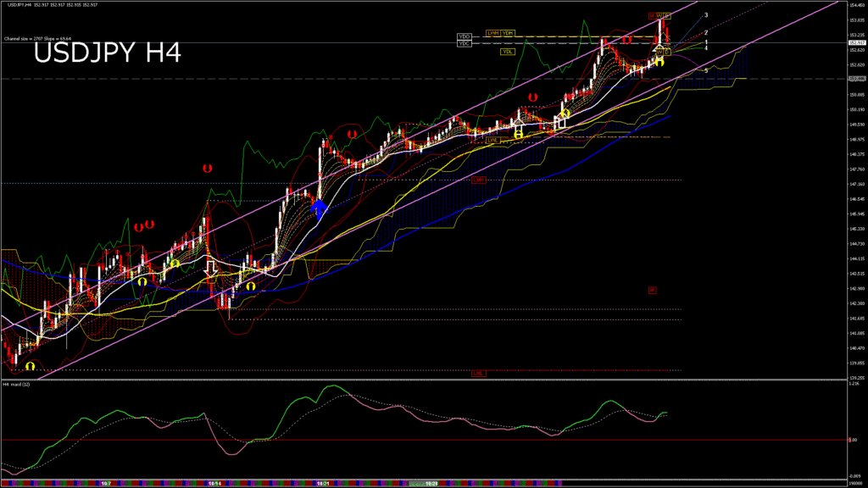The height and width of the screenshot is (488, 868).
Task: Click the YDH level label
Action: coord(508,33)
